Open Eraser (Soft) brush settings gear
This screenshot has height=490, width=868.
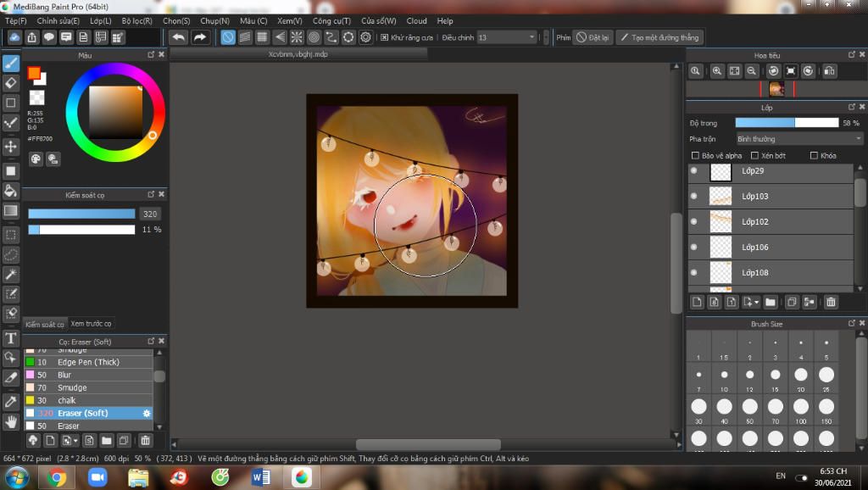click(147, 413)
